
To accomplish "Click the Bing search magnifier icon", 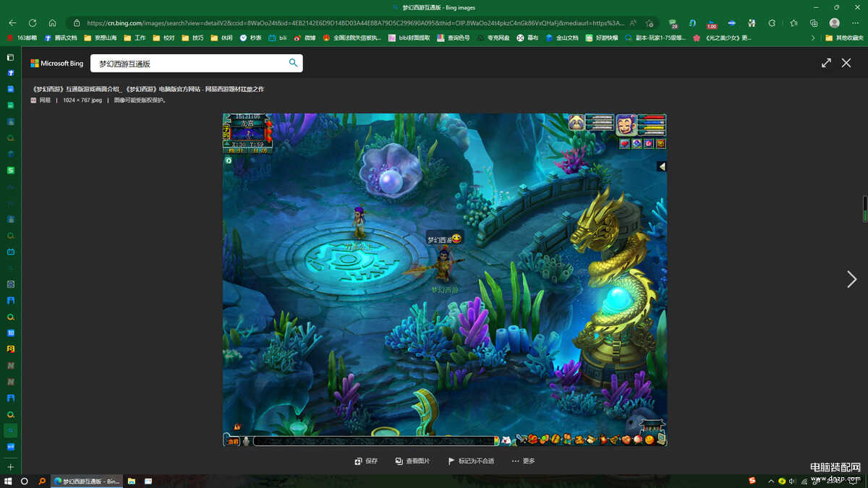I will pos(293,63).
